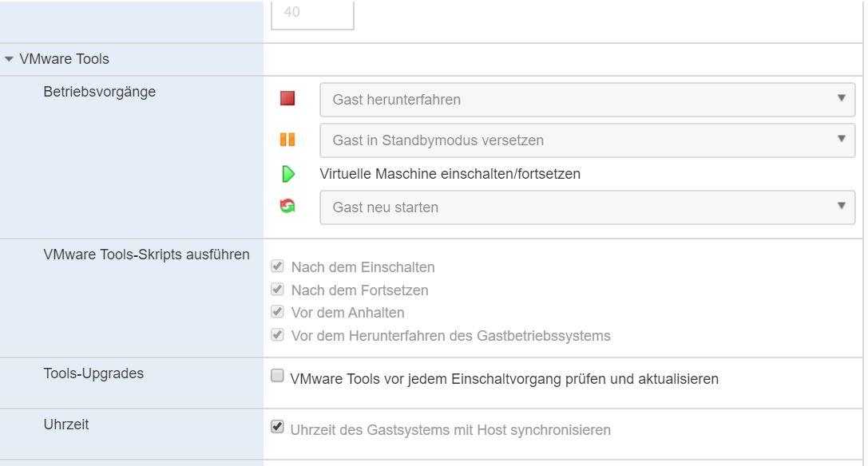This screenshot has width=868, height=466.
Task: Click the orange pause suspend icon
Action: click(x=287, y=140)
